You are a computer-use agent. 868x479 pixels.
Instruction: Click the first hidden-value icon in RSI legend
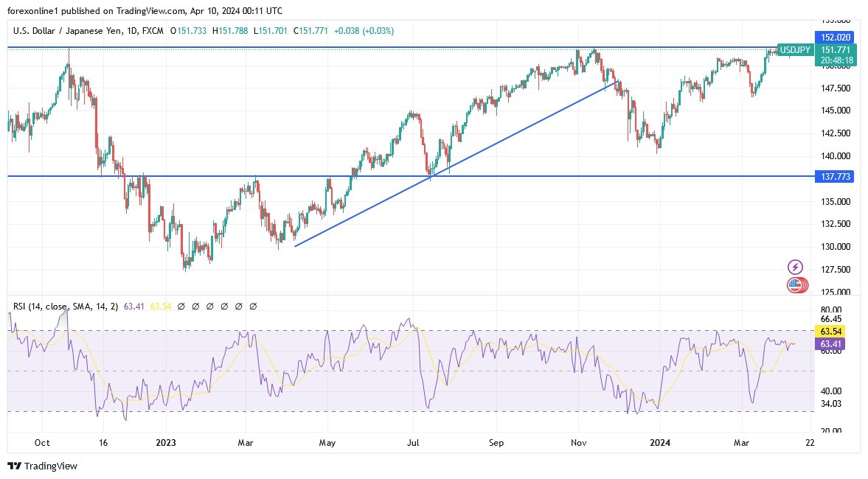pos(181,305)
